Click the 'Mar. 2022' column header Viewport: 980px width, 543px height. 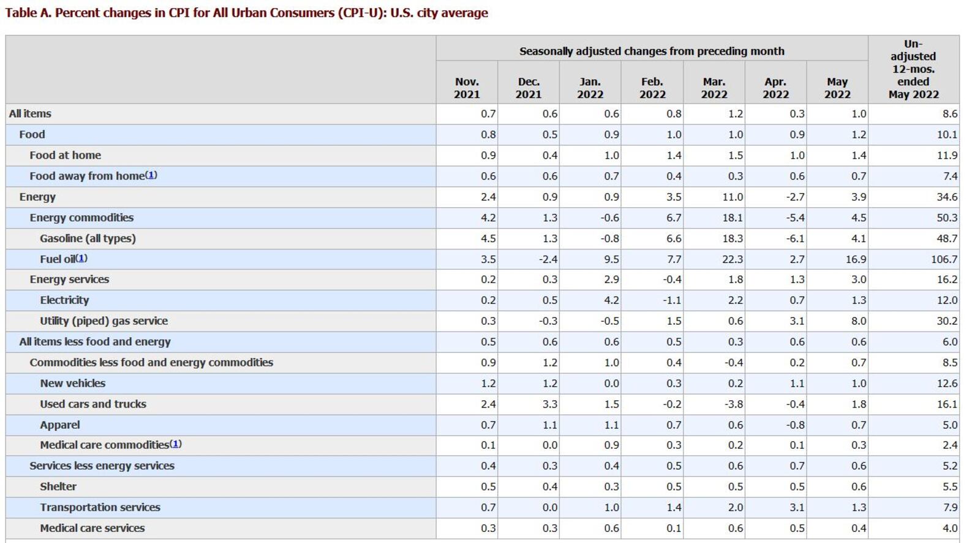click(x=714, y=88)
